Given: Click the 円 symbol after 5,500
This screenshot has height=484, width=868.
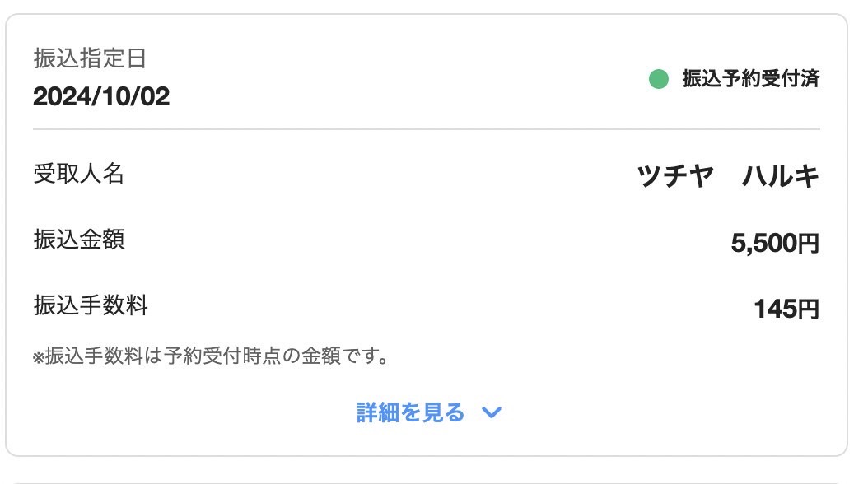Looking at the screenshot, I should (x=808, y=244).
